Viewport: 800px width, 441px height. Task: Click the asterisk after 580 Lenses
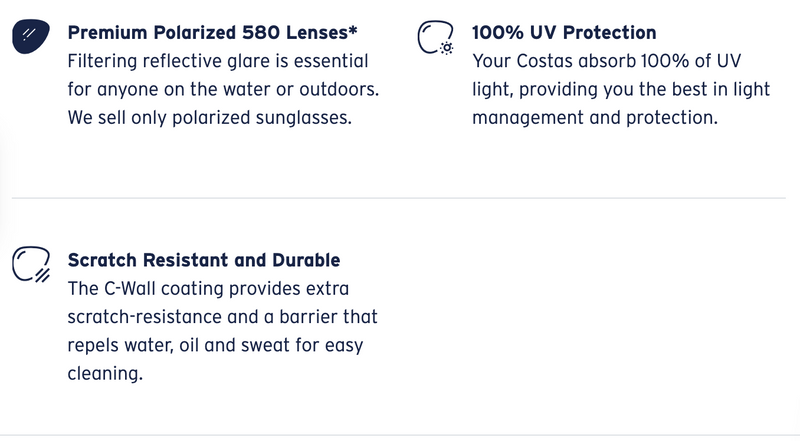(x=353, y=29)
